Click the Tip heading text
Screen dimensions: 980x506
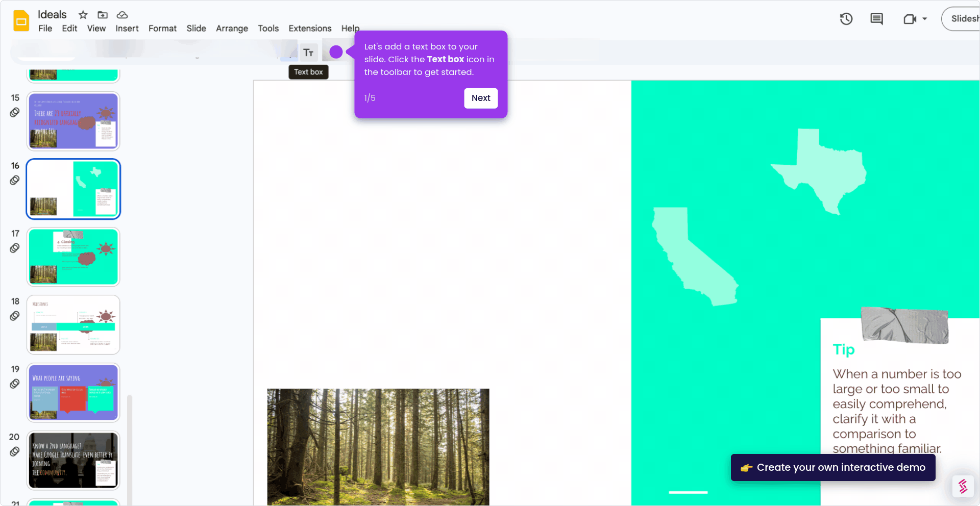(844, 349)
